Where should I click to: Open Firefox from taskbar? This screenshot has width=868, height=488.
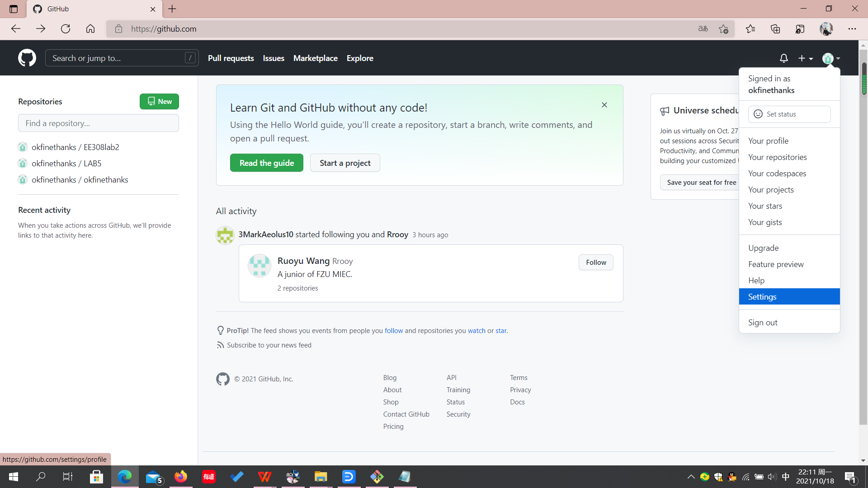tap(181, 477)
